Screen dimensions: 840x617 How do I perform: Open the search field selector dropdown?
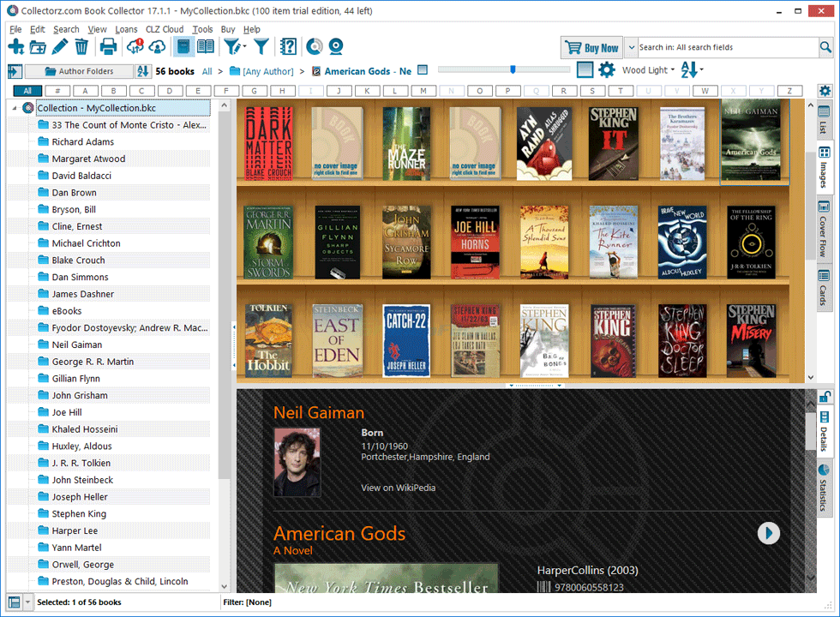coord(632,47)
